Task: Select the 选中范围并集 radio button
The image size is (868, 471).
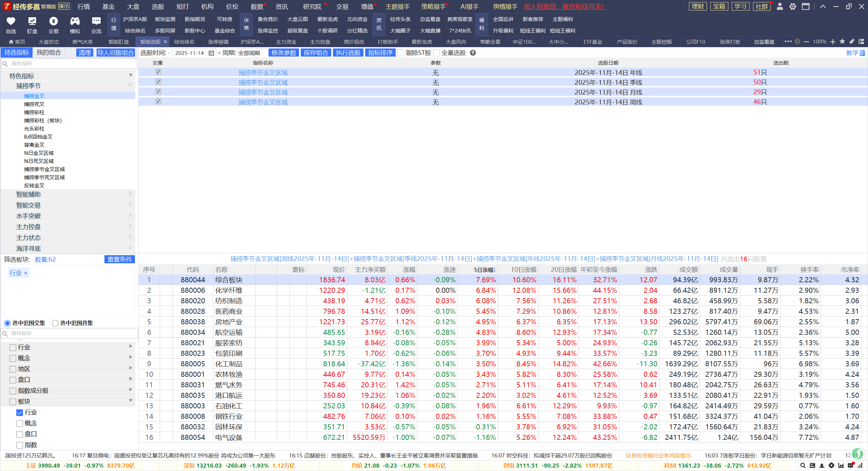Action: click(55, 323)
